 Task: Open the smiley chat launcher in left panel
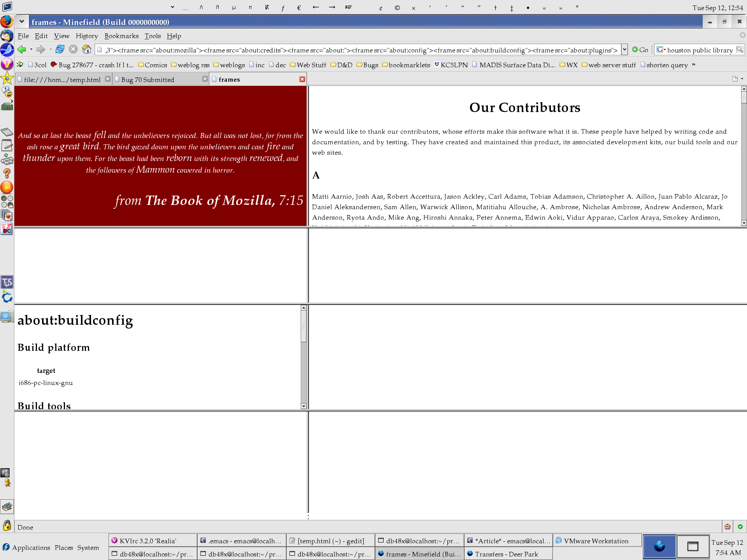click(x=7, y=92)
